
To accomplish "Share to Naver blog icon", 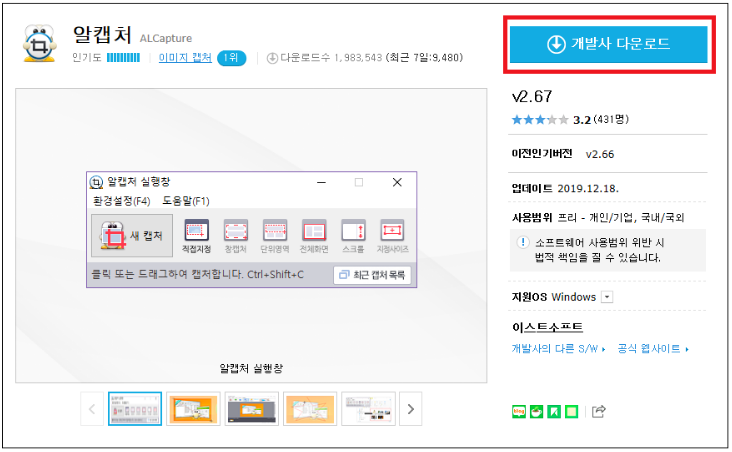I will [519, 411].
